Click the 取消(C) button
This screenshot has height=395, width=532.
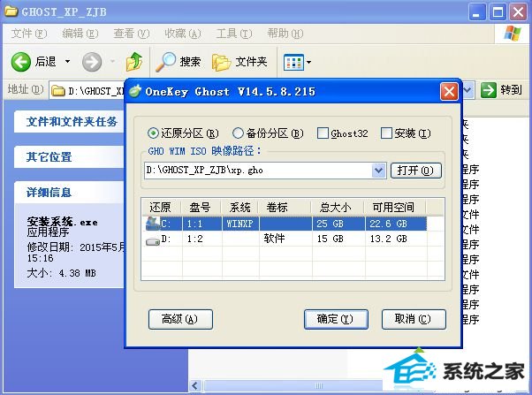[x=414, y=319]
